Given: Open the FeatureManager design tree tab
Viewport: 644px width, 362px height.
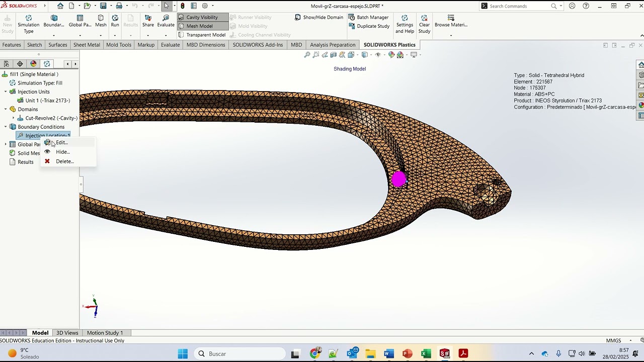Looking at the screenshot, I should 6,64.
